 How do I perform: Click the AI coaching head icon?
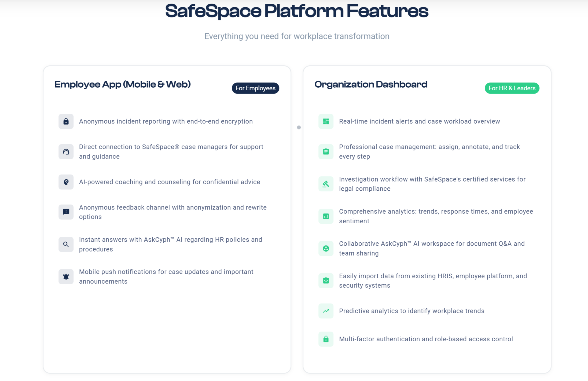[x=66, y=182]
